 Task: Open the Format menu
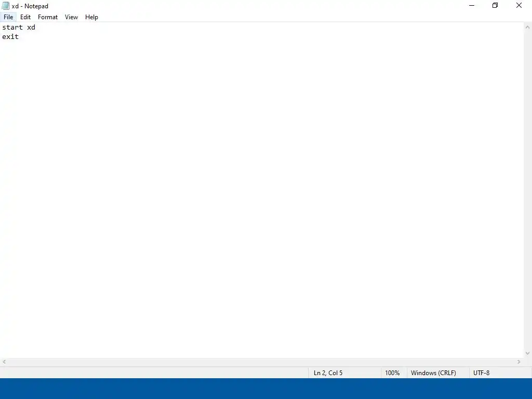tap(48, 17)
